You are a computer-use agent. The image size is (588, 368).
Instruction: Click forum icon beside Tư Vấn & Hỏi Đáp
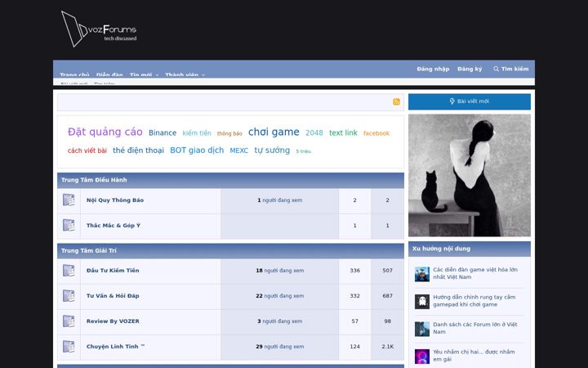tap(69, 295)
